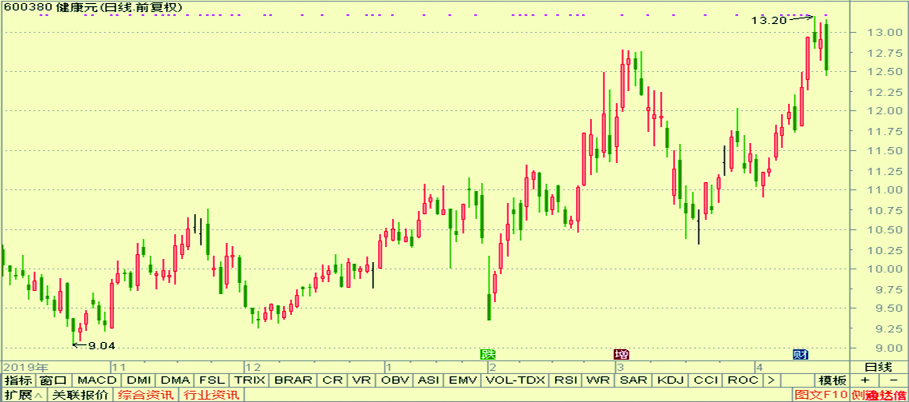Switch to the OBV indicator
The image size is (909, 402).
(396, 381)
